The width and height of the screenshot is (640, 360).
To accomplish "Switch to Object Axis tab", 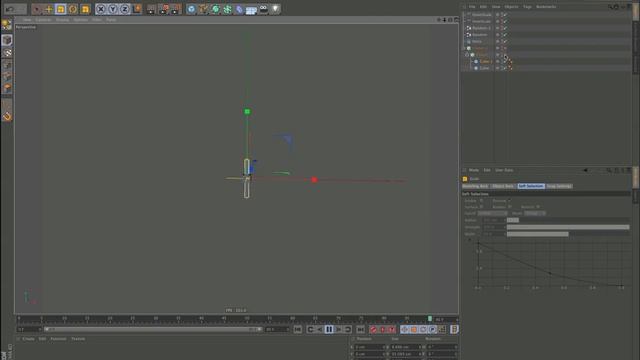I will click(503, 186).
